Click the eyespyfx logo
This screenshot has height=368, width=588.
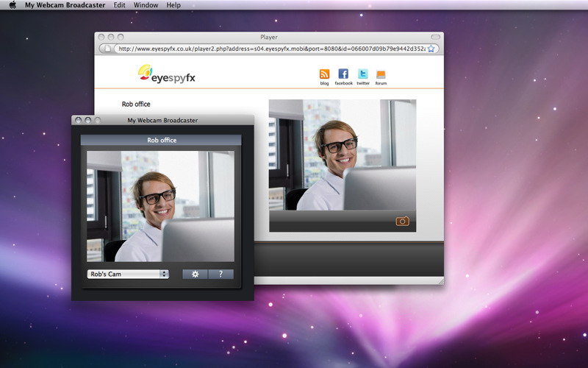tap(167, 74)
